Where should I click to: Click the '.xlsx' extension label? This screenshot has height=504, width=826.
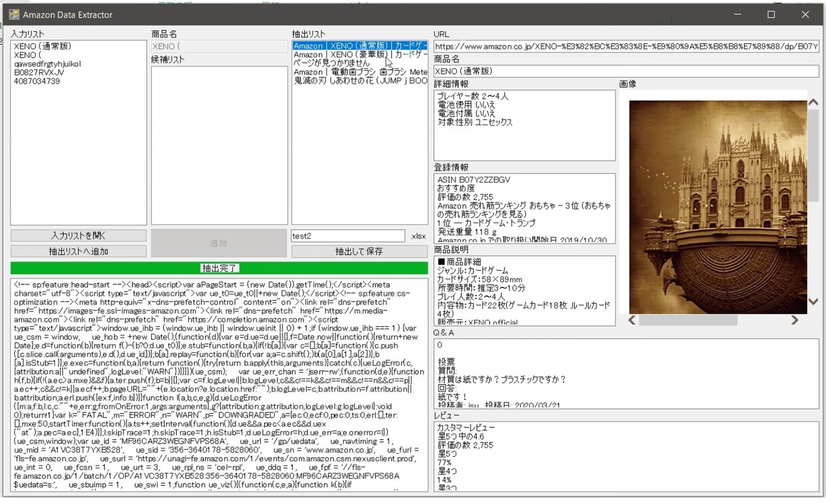(x=418, y=236)
